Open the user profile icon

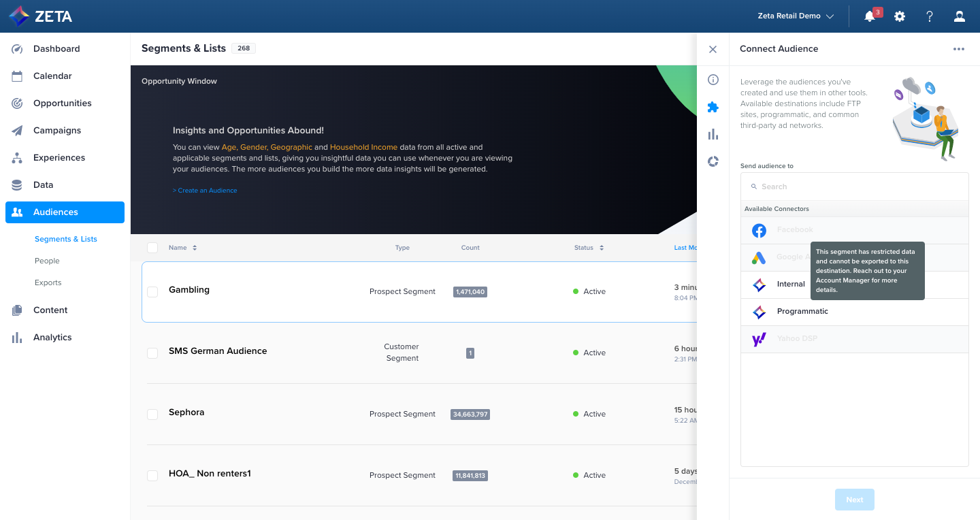click(960, 16)
